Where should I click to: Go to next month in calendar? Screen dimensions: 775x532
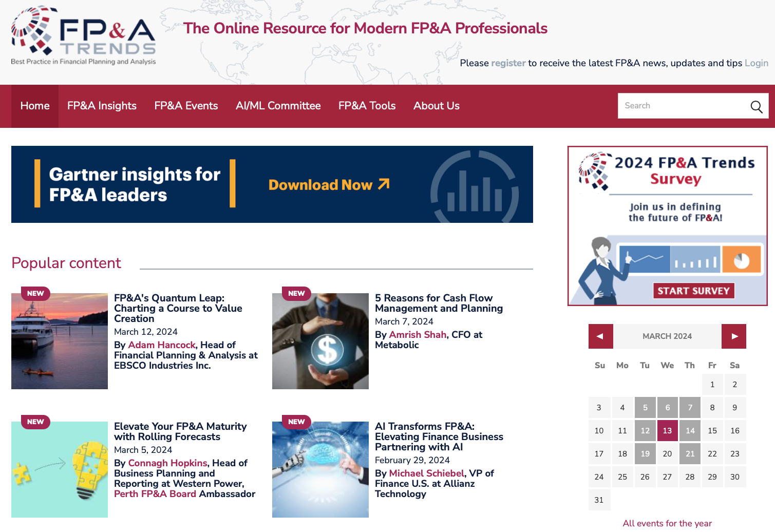click(734, 336)
